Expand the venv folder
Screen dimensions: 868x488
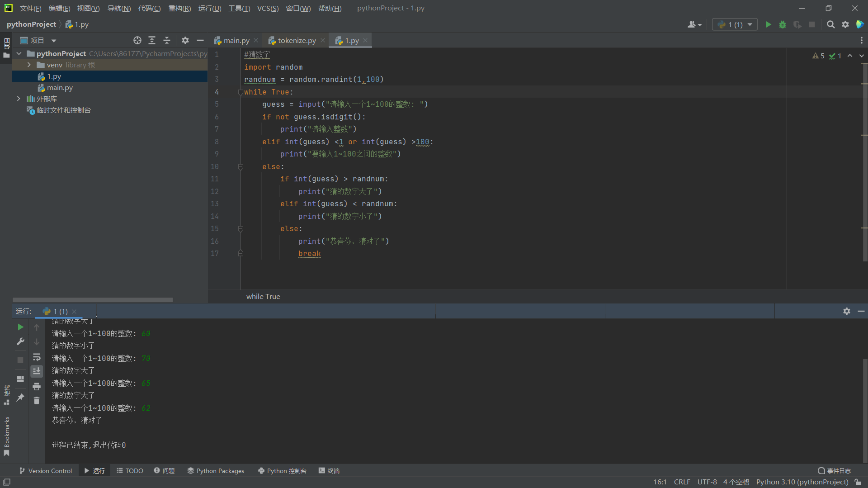click(29, 65)
